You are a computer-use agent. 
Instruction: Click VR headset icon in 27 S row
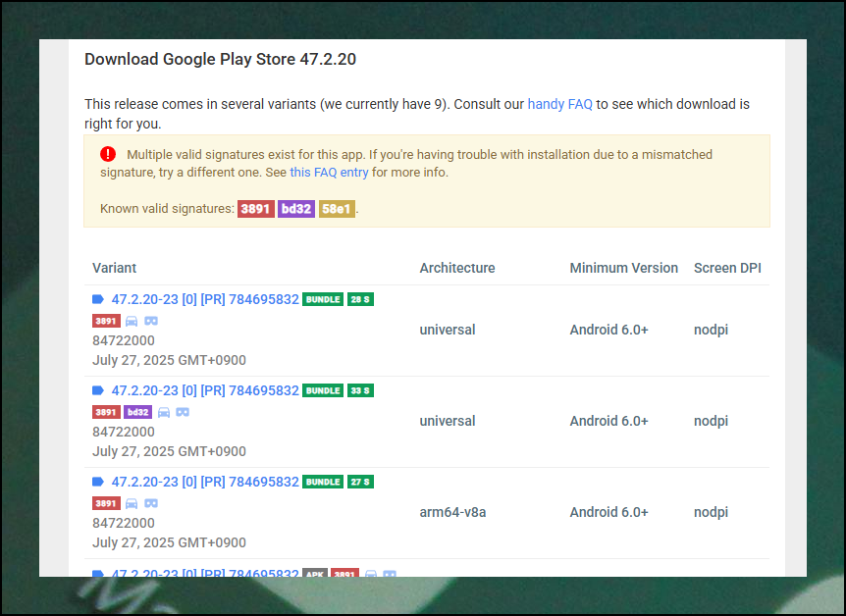tap(151, 503)
